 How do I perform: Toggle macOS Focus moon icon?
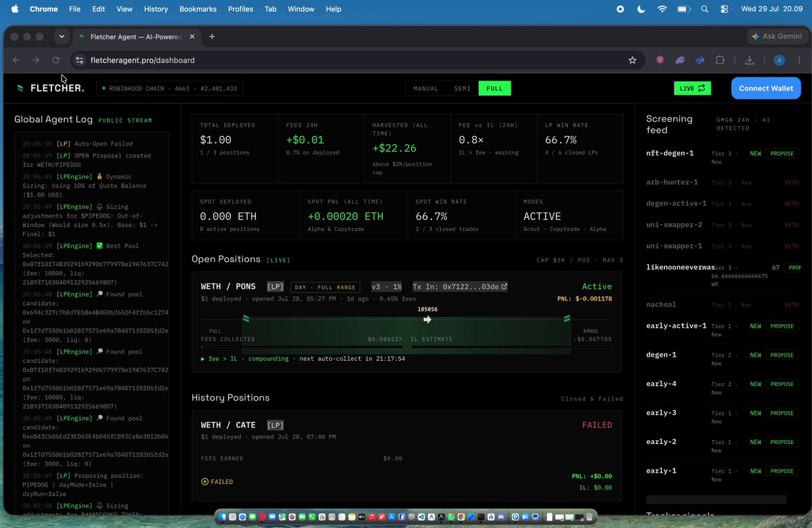pos(641,9)
